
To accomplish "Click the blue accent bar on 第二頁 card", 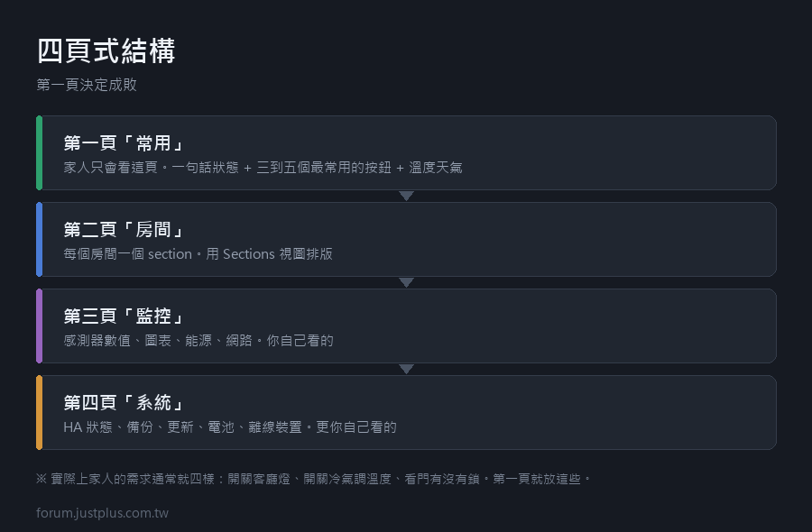I will 39,239.
